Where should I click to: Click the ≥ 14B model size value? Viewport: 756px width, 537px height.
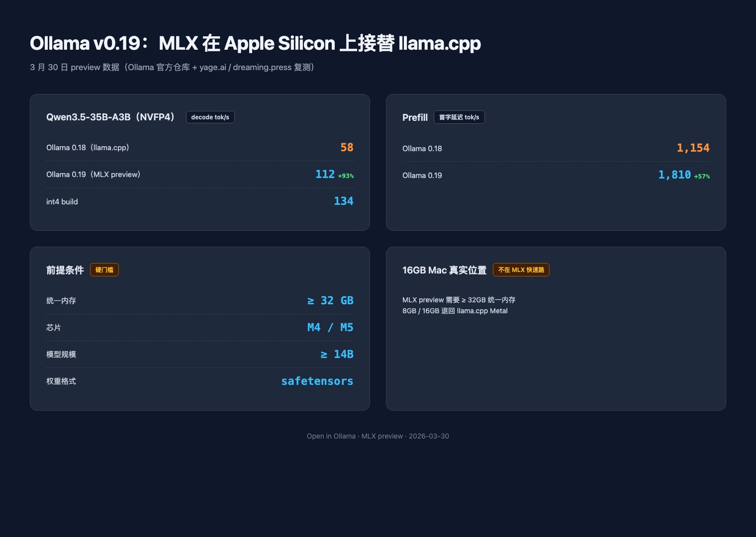pyautogui.click(x=337, y=355)
